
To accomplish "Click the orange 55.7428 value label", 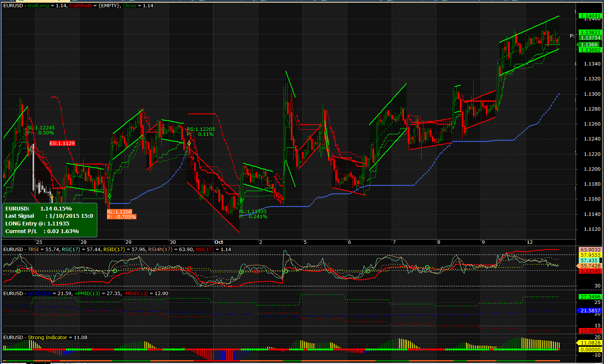I will point(589,266).
